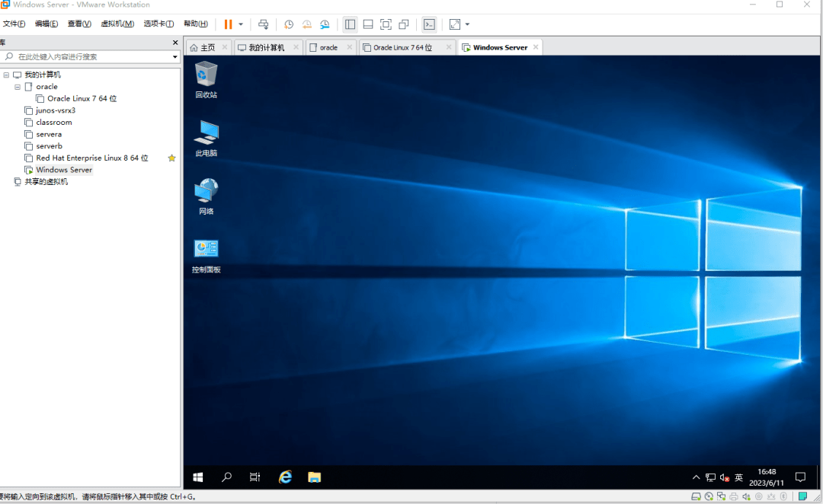Collapse the oracle folder node
This screenshot has height=504, width=823.
tap(18, 87)
